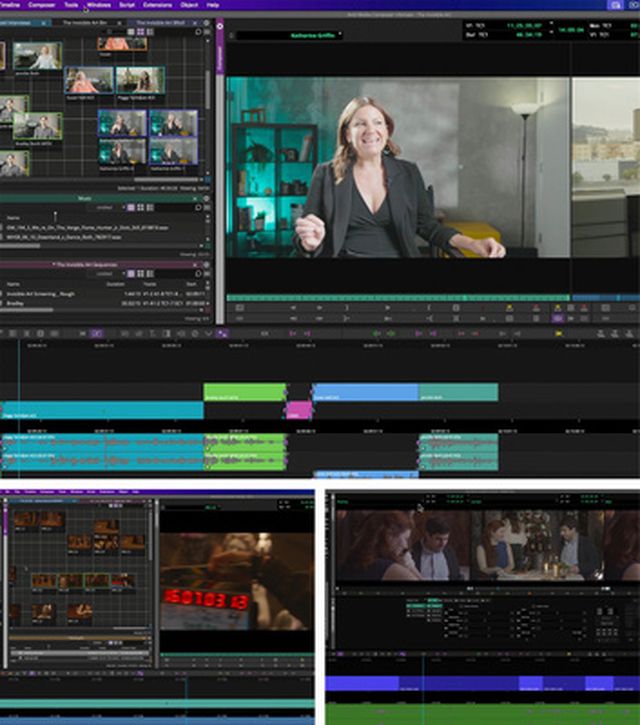The width and height of the screenshot is (640, 725).
Task: Click the red Lift button
Action: [584, 307]
